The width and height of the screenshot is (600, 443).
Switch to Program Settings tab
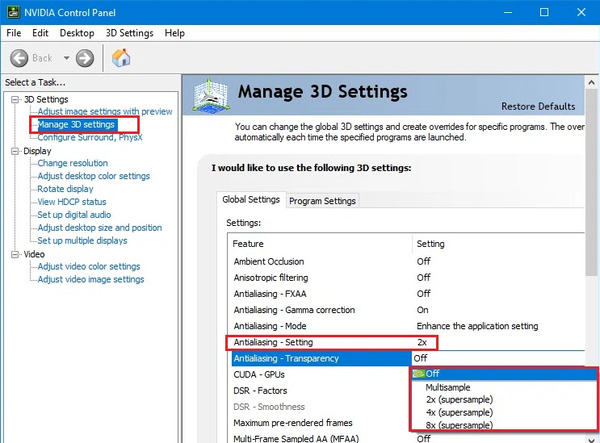coord(322,201)
